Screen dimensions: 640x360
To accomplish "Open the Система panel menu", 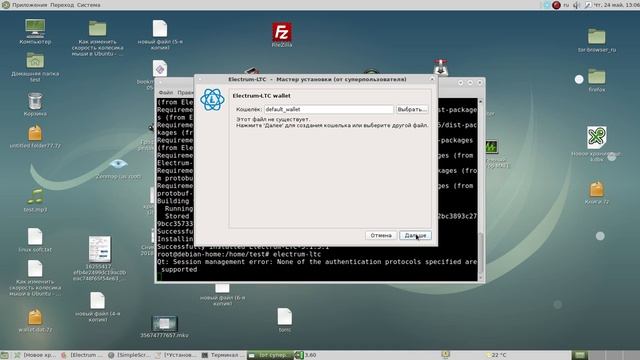I will (x=88, y=5).
